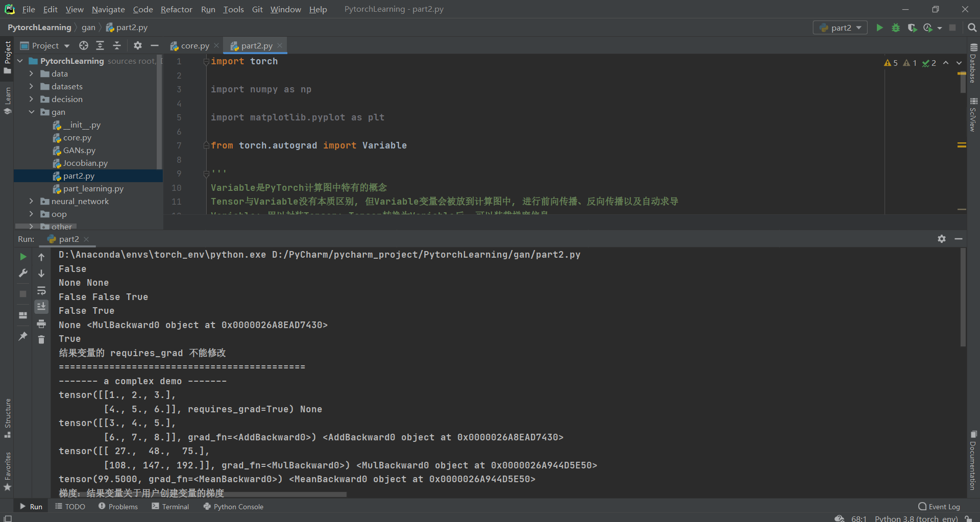Viewport: 980px width, 522px height.
Task: Minimize the Run tool window
Action: tap(959, 239)
